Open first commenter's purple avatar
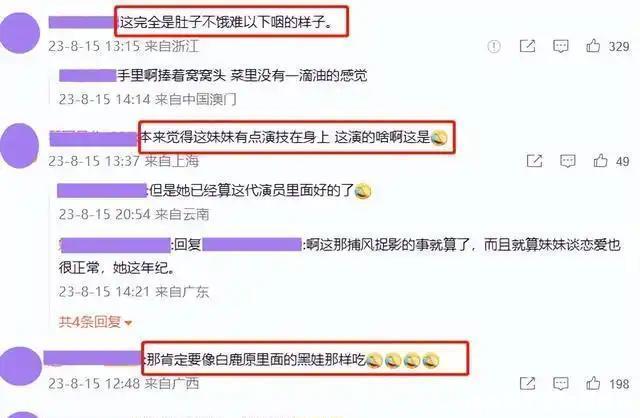The height and width of the screenshot is (418, 640). 19,33
